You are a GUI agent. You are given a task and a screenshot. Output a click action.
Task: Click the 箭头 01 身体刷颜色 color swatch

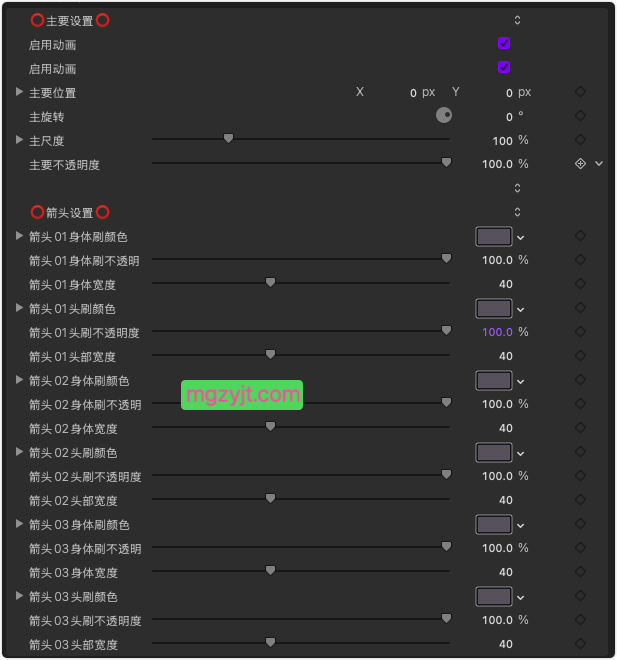pyautogui.click(x=494, y=237)
